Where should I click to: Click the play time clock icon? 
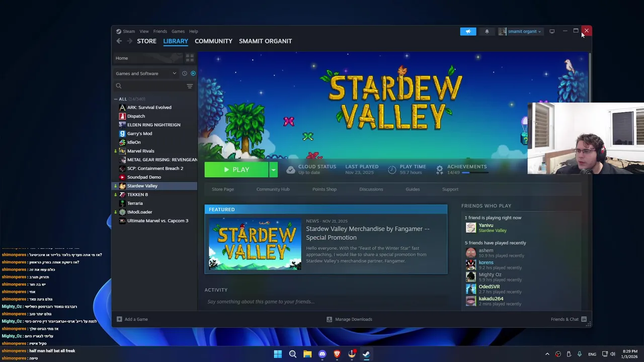click(392, 170)
